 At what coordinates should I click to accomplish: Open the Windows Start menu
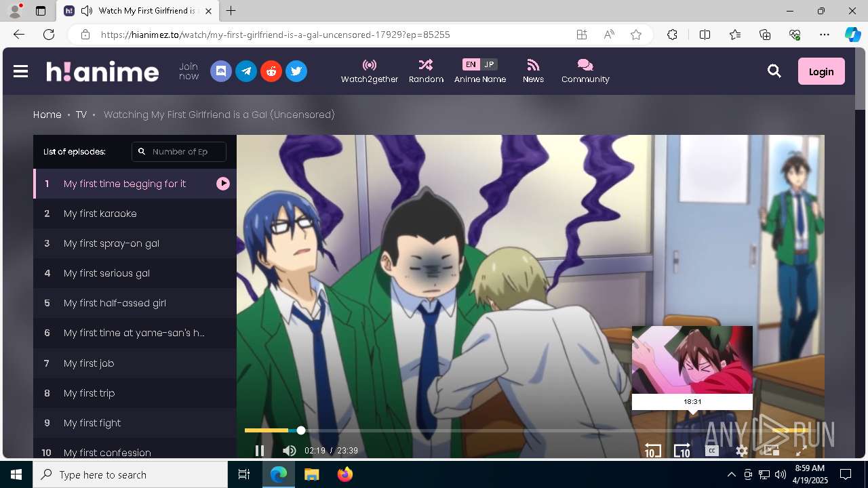pos(16,474)
